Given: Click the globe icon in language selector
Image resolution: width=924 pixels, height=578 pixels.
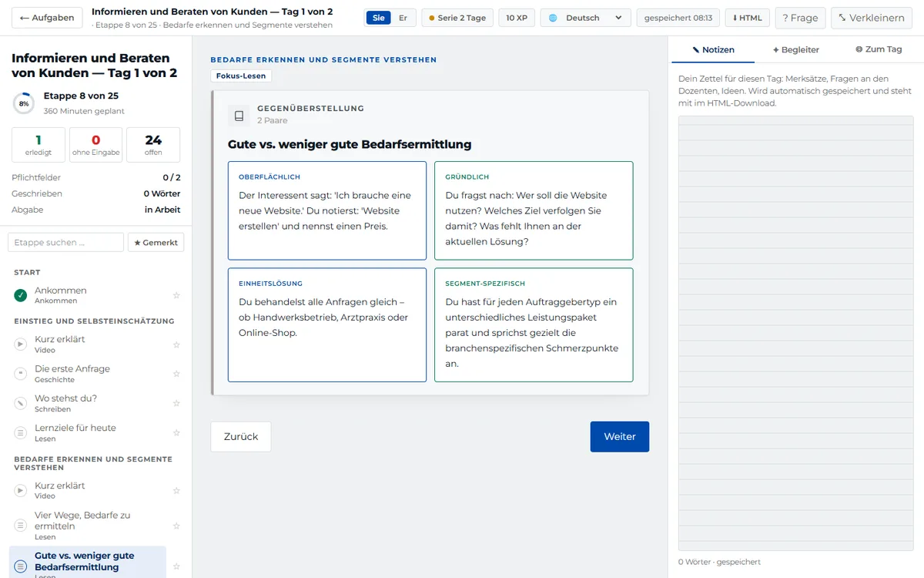Looking at the screenshot, I should click(553, 18).
